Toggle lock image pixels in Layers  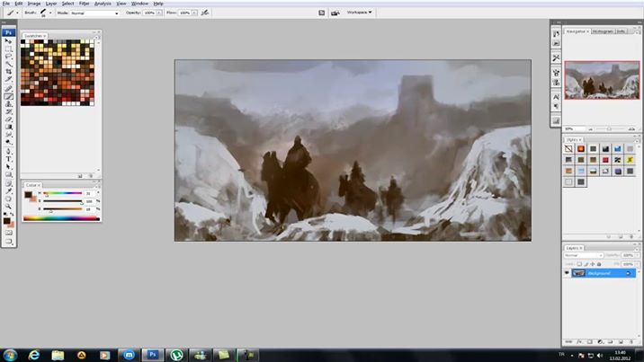pyautogui.click(x=586, y=264)
